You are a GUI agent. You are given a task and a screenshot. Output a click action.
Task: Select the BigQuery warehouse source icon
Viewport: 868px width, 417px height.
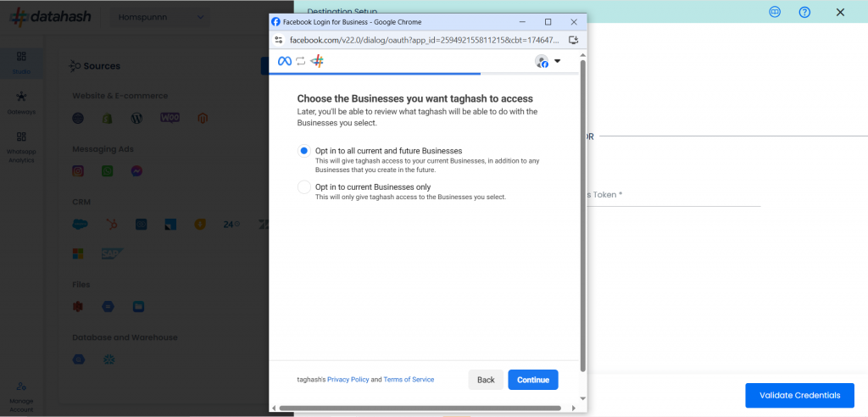point(79,359)
